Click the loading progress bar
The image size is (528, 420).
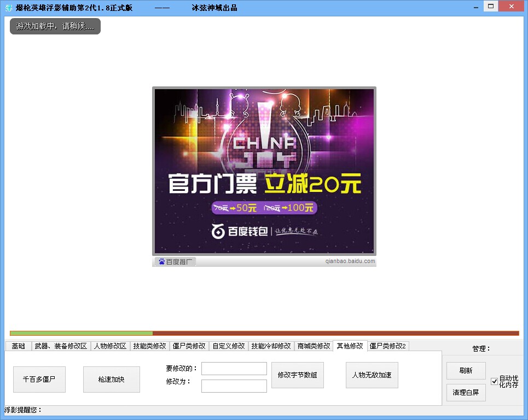(x=264, y=333)
